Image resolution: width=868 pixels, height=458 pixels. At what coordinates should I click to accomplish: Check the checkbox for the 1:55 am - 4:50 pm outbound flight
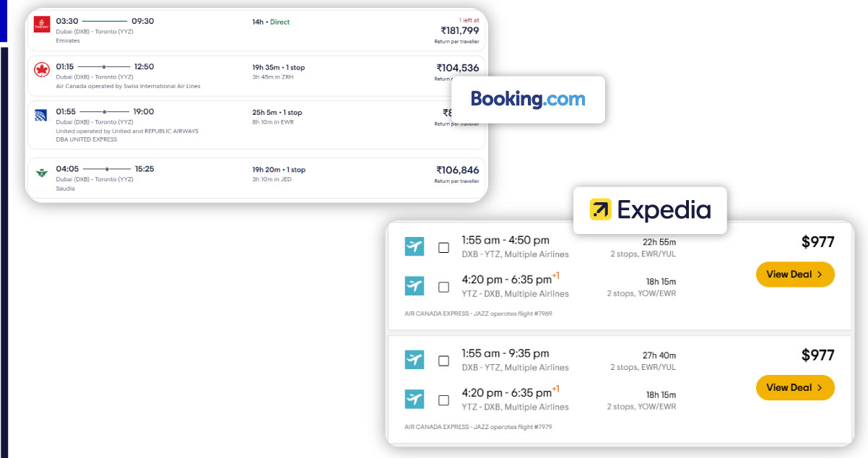(x=443, y=246)
